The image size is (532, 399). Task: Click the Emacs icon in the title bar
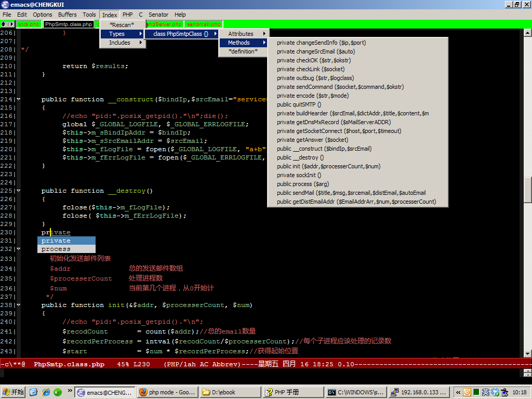click(x=5, y=4)
